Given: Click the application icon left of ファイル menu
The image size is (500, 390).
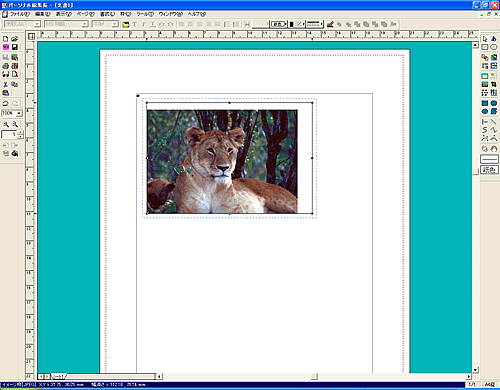Looking at the screenshot, I should tap(5, 14).
